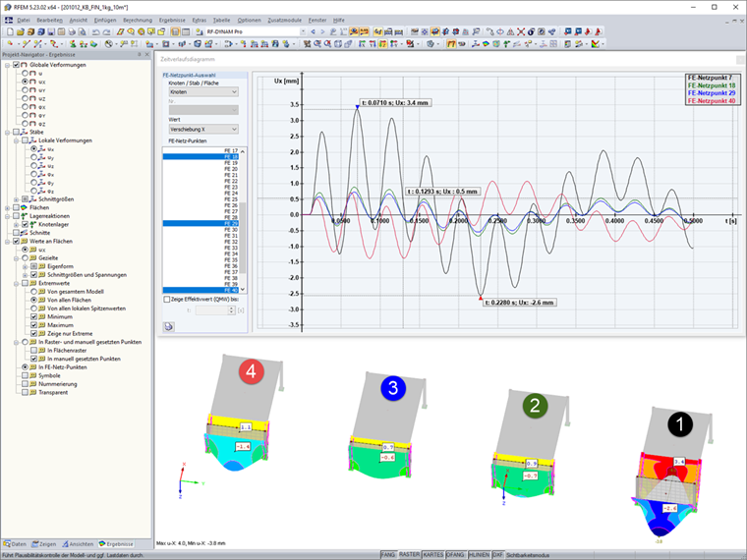The image size is (747, 560).
Task: Uncheck the Minimum checkbox
Action: pos(33,316)
